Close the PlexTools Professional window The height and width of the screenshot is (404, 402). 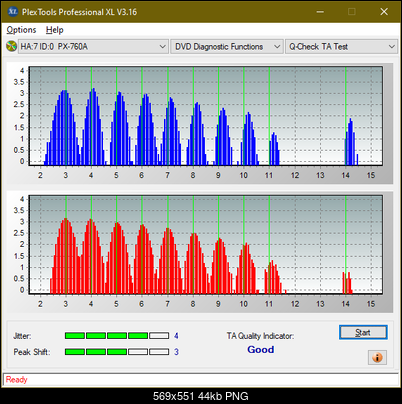(384, 12)
